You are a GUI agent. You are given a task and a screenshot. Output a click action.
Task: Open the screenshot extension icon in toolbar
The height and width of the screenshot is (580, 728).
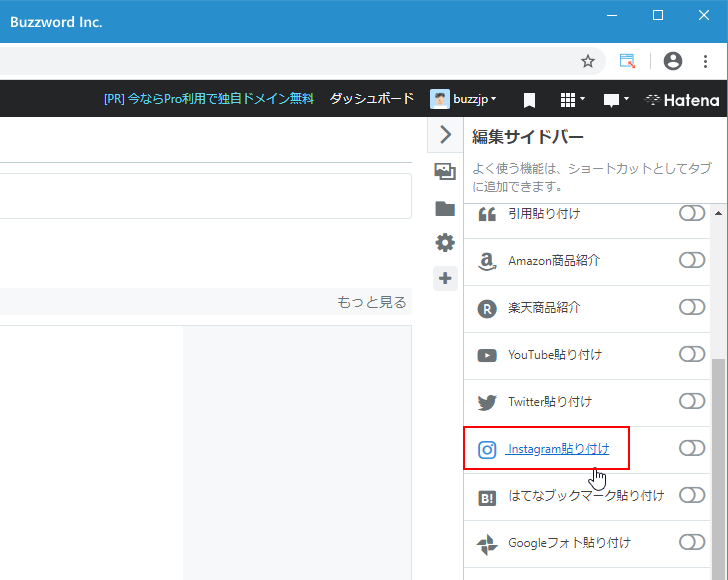click(x=627, y=61)
